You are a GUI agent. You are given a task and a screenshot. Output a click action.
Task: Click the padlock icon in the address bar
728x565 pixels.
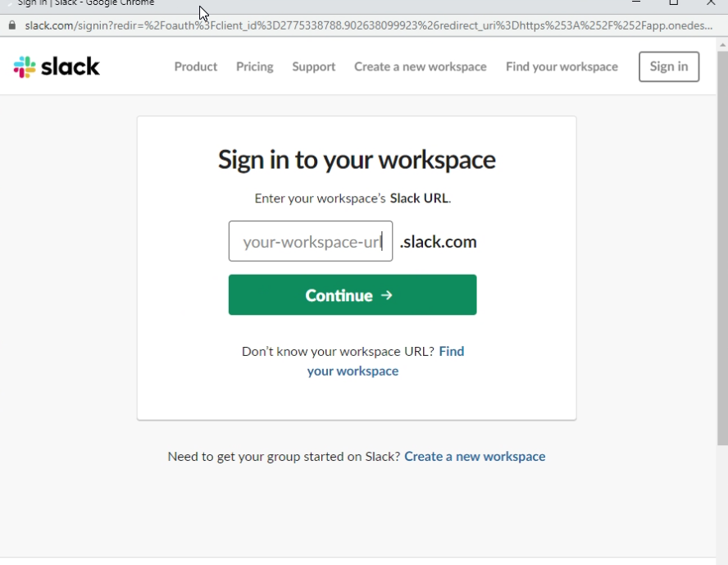pos(11,25)
